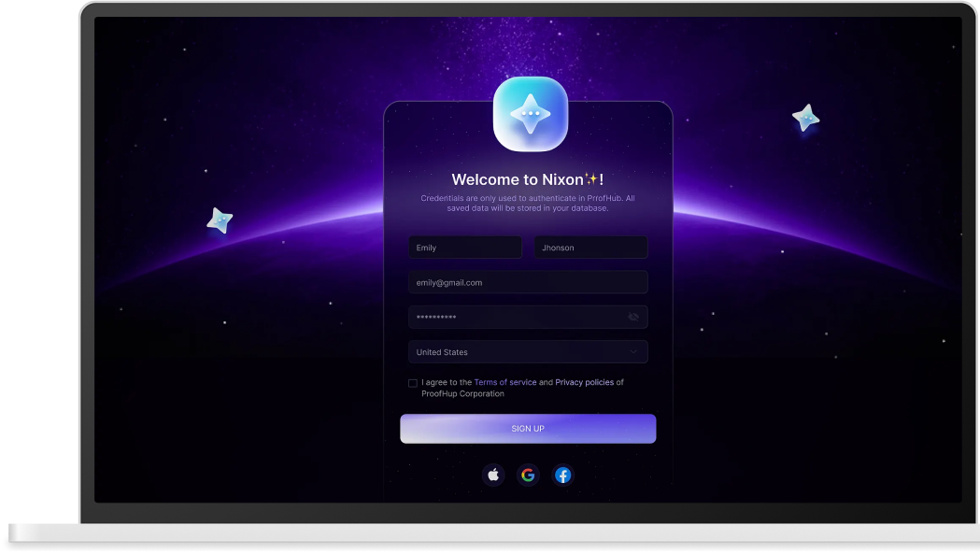This screenshot has width=980, height=553.
Task: Sign up with Google icon
Action: click(528, 475)
